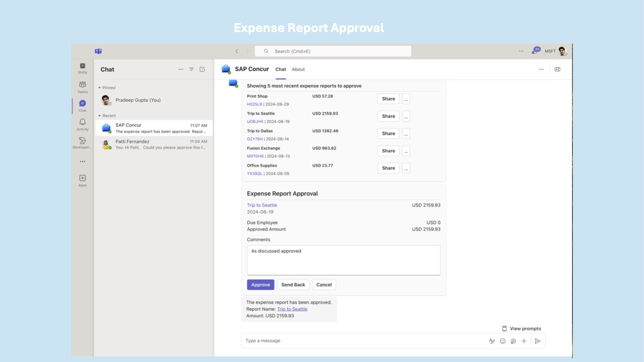Approve the expense report
Viewport: 644px width, 362px height.
(261, 285)
